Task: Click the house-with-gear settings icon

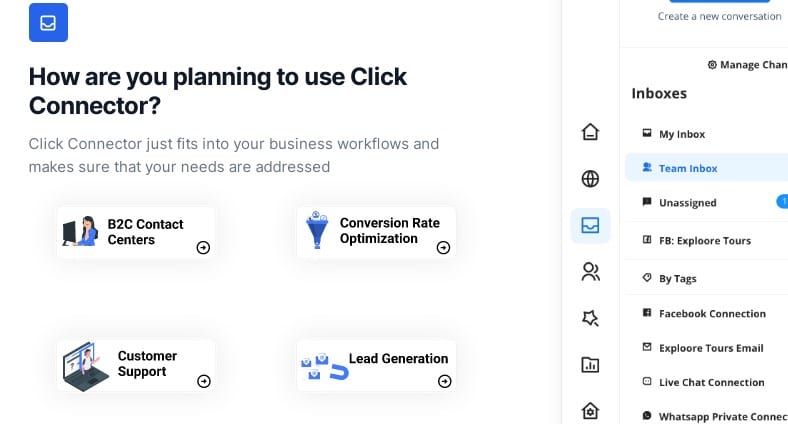Action: [590, 411]
